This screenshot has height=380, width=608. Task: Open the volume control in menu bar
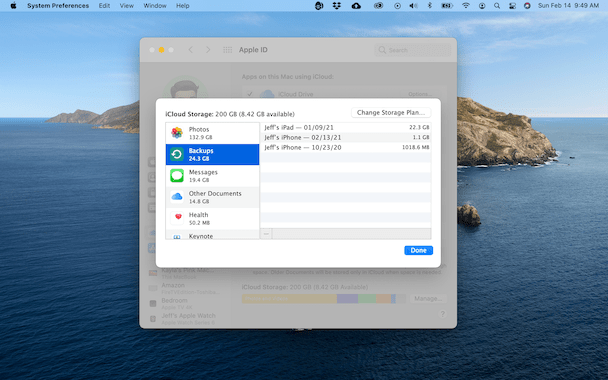pos(413,5)
